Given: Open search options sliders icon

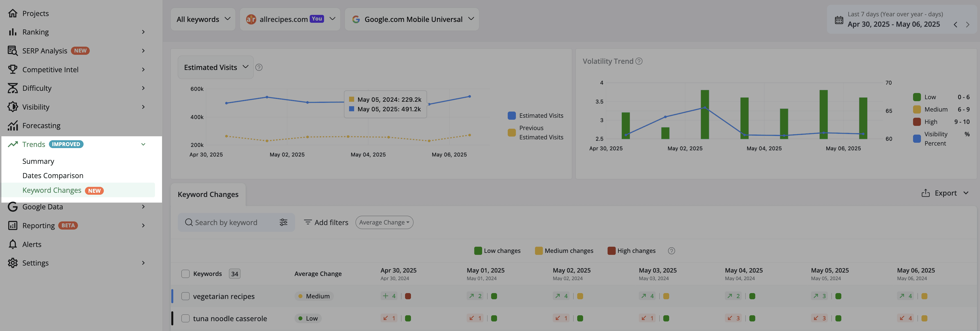Looking at the screenshot, I should click(284, 222).
